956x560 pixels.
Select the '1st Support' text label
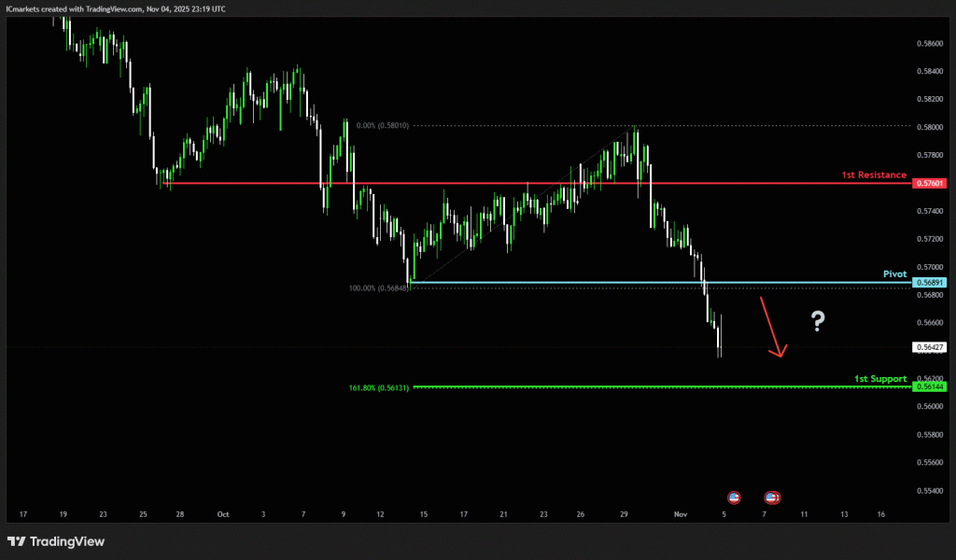879,378
